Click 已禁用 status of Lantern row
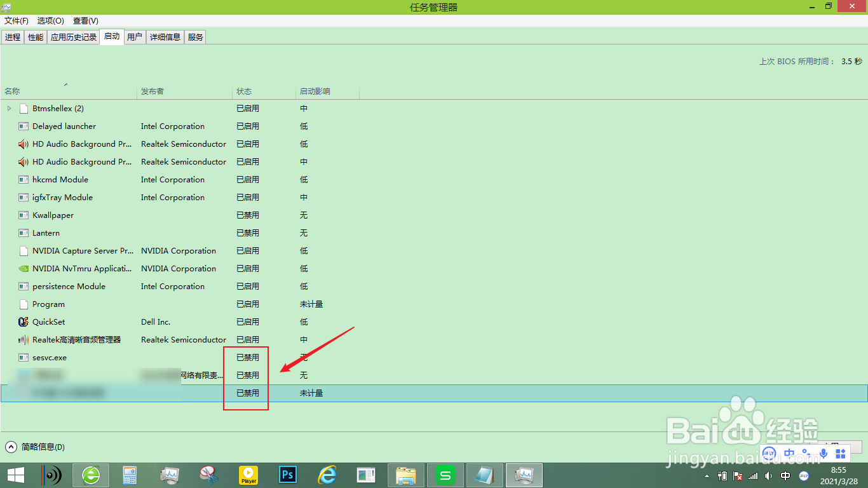The width and height of the screenshot is (868, 488). (248, 233)
